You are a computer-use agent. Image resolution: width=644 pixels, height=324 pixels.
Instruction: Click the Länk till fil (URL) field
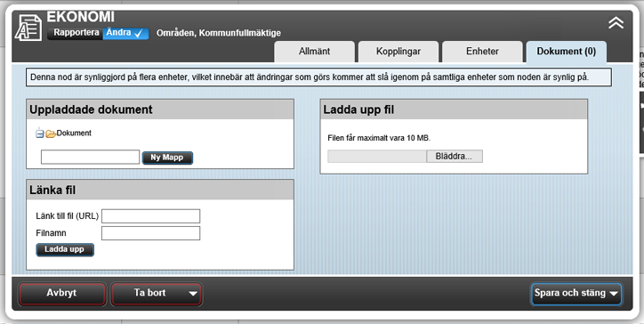(x=150, y=216)
